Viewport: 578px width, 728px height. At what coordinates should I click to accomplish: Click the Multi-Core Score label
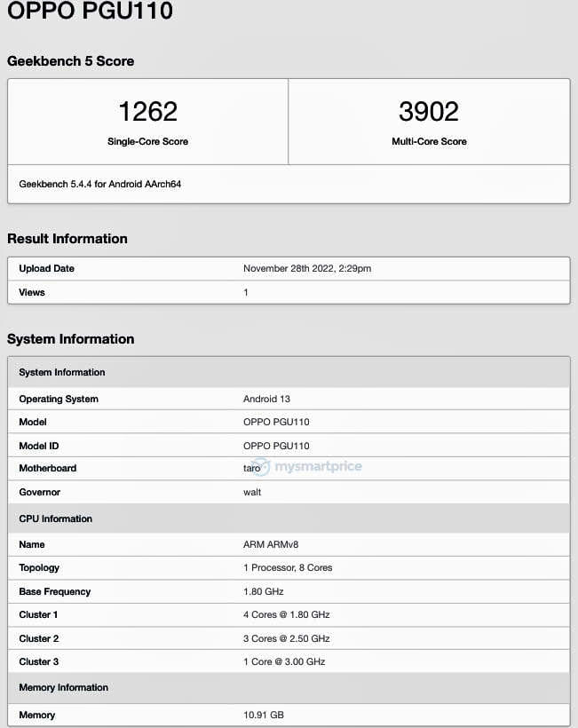click(x=429, y=142)
